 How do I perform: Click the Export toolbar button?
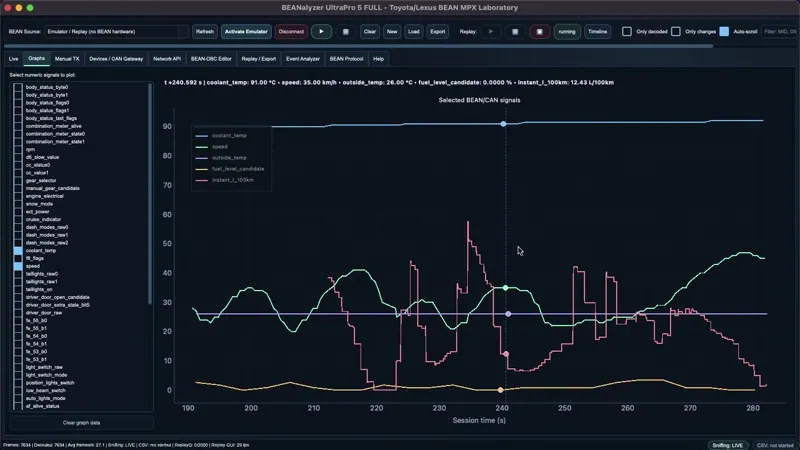[x=438, y=32]
